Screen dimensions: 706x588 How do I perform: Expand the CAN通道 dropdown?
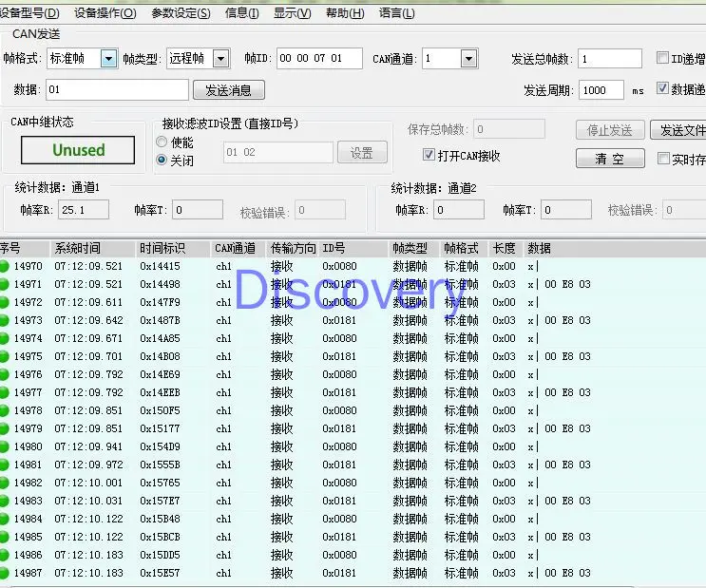click(468, 59)
